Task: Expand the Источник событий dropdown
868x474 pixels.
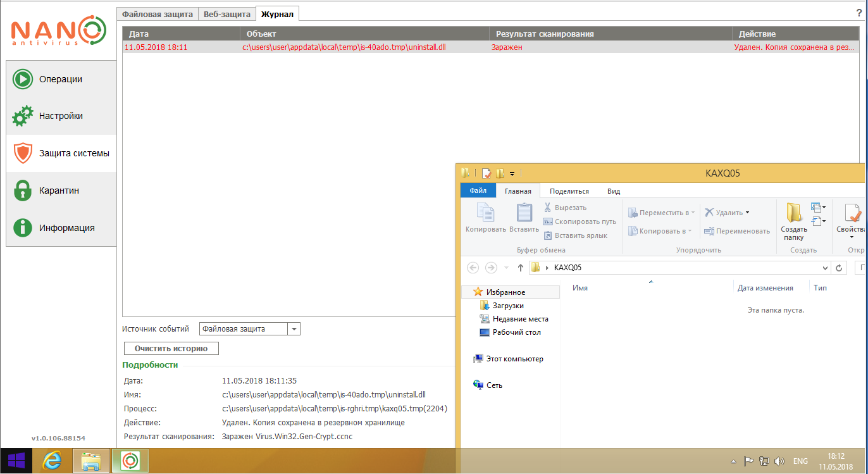Action: point(294,329)
